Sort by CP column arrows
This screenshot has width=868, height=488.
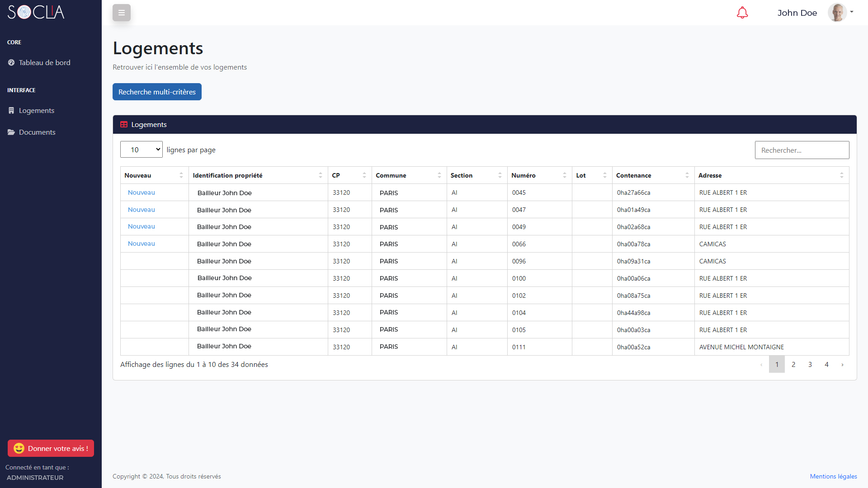pyautogui.click(x=364, y=175)
